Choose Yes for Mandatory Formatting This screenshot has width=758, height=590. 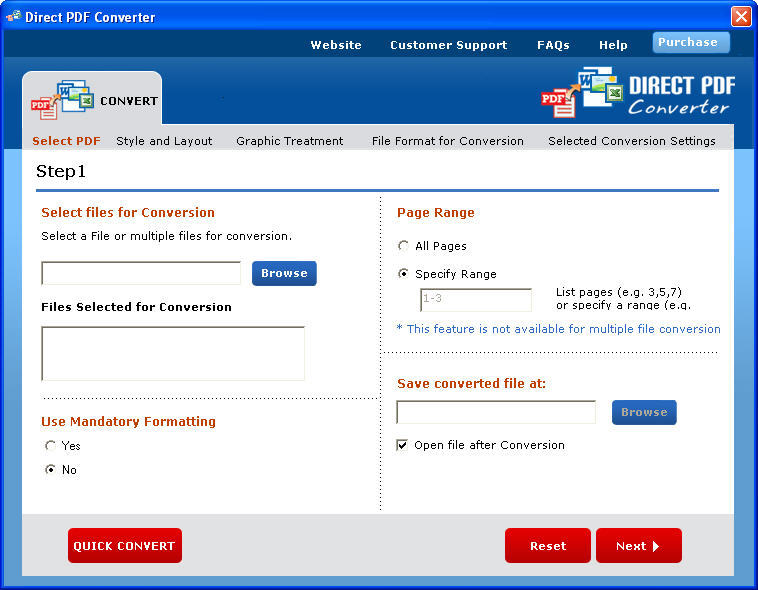[x=50, y=445]
